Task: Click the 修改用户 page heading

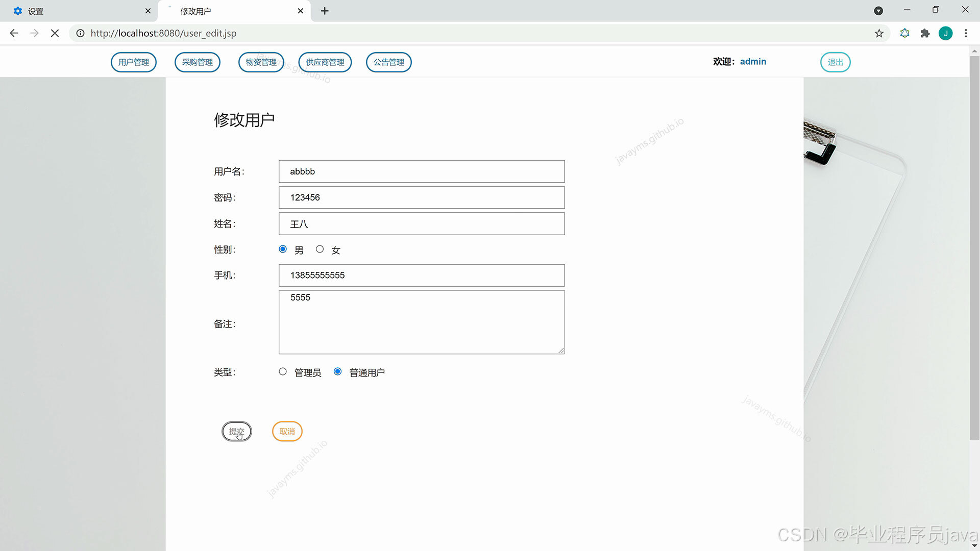Action: pos(244,120)
